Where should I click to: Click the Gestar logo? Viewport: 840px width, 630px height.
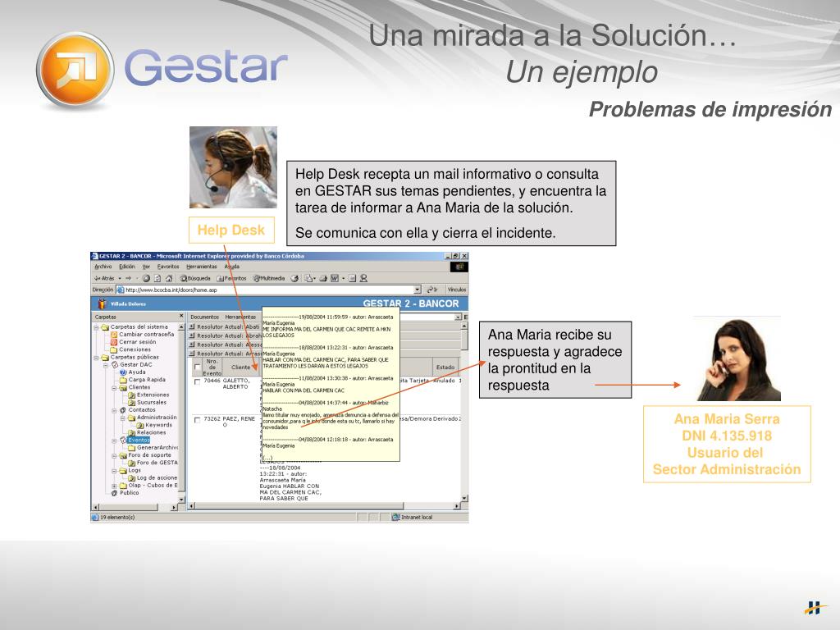coord(162,70)
